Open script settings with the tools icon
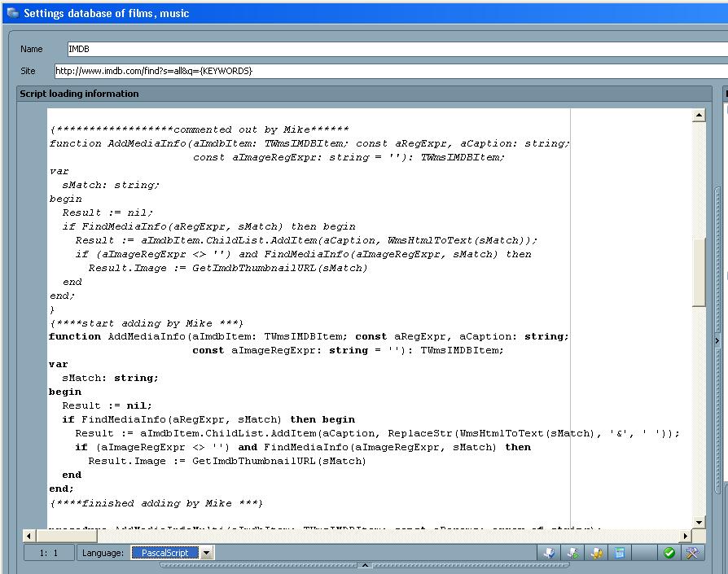The image size is (728, 574). click(692, 553)
